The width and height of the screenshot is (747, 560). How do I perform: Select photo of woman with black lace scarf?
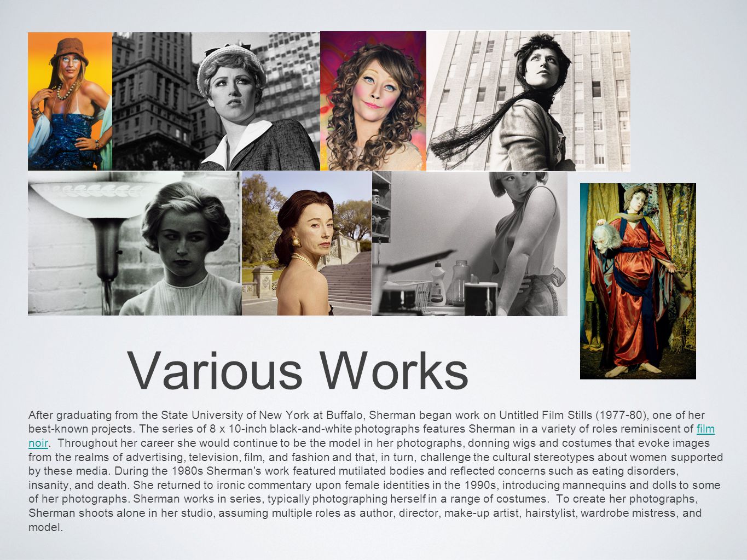tap(528, 101)
